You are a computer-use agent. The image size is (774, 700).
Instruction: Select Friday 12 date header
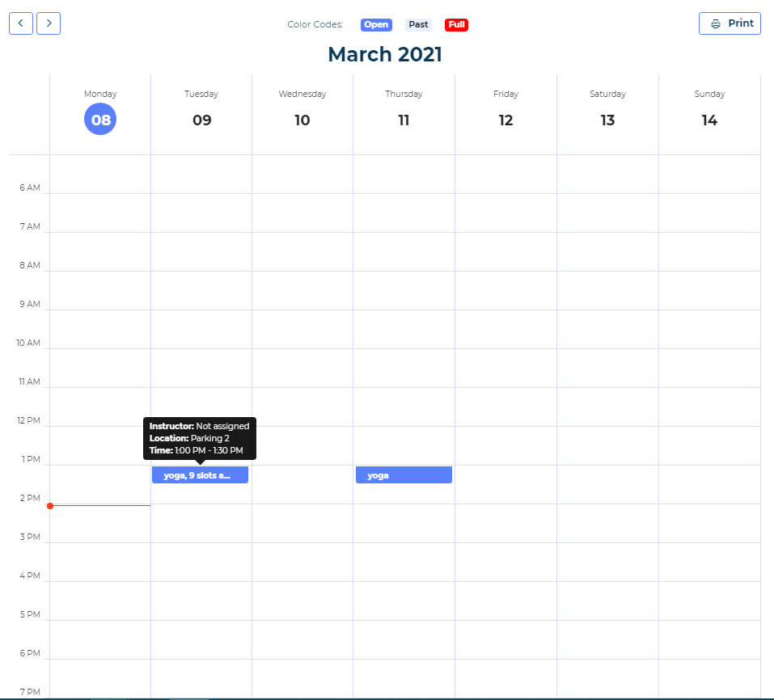(505, 120)
